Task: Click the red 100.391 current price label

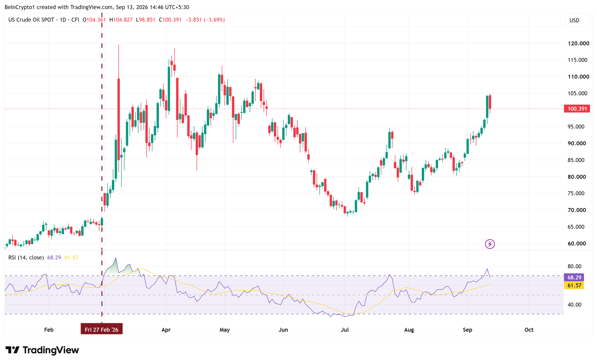Action: click(577, 109)
